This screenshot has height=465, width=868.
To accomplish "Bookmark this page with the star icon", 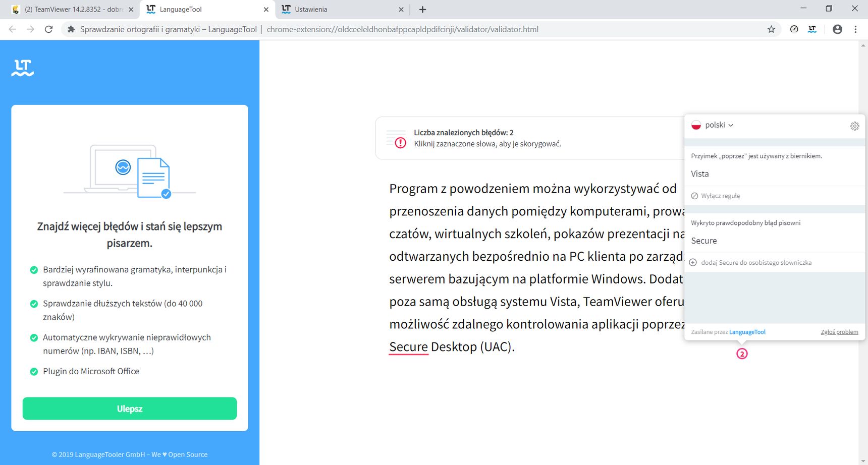I will point(771,29).
